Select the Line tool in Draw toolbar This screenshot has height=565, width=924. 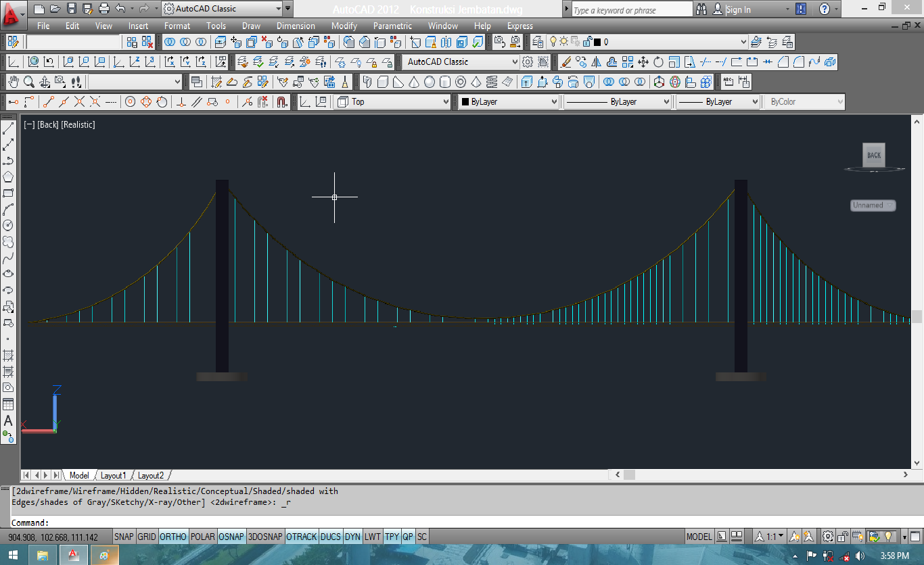(8, 128)
